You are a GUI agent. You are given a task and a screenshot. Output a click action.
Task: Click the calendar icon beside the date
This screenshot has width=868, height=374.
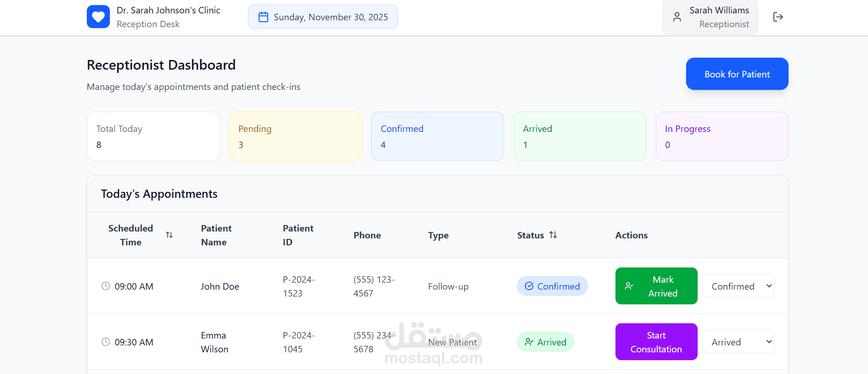point(263,17)
